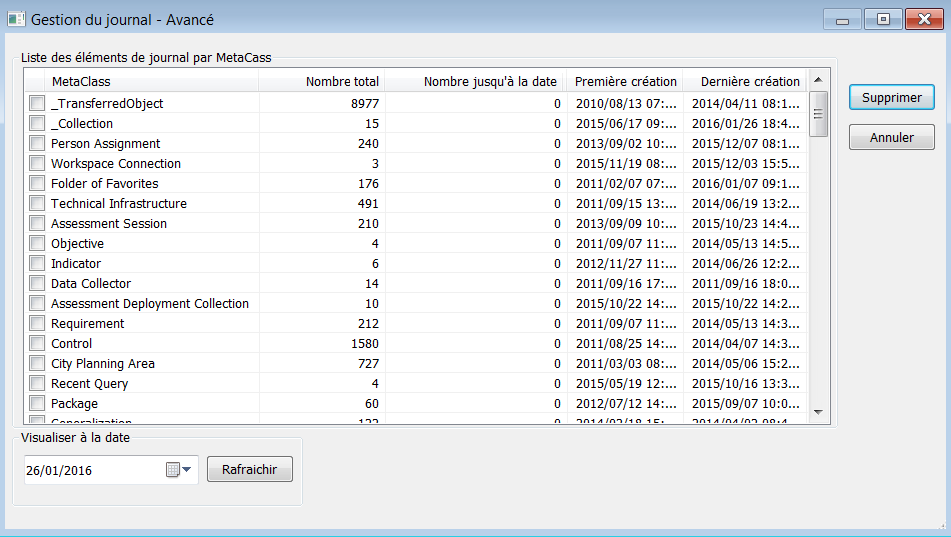Click the Dernière création column header
The image size is (951, 537).
[x=749, y=81]
